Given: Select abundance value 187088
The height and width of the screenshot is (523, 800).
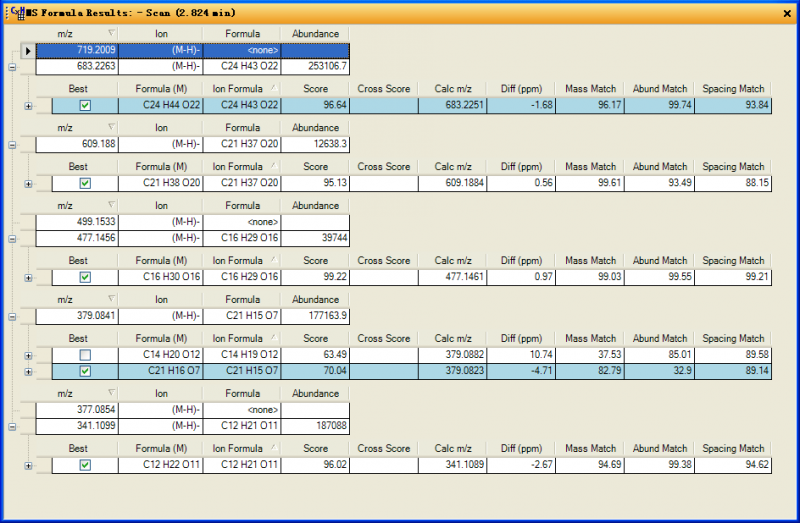Looking at the screenshot, I should [315, 426].
